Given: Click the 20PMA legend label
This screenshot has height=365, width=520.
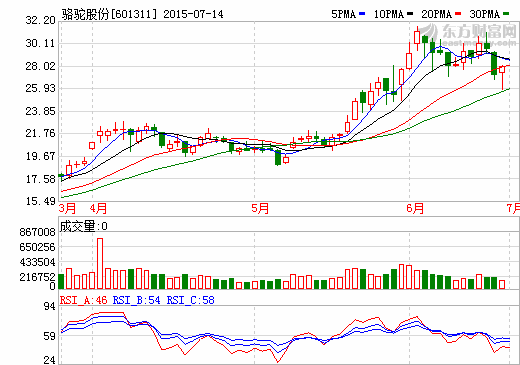Looking at the screenshot, I should tap(436, 14).
